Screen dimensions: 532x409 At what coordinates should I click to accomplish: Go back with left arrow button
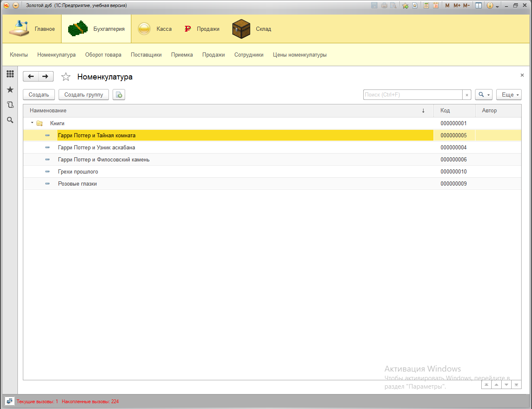click(x=31, y=77)
